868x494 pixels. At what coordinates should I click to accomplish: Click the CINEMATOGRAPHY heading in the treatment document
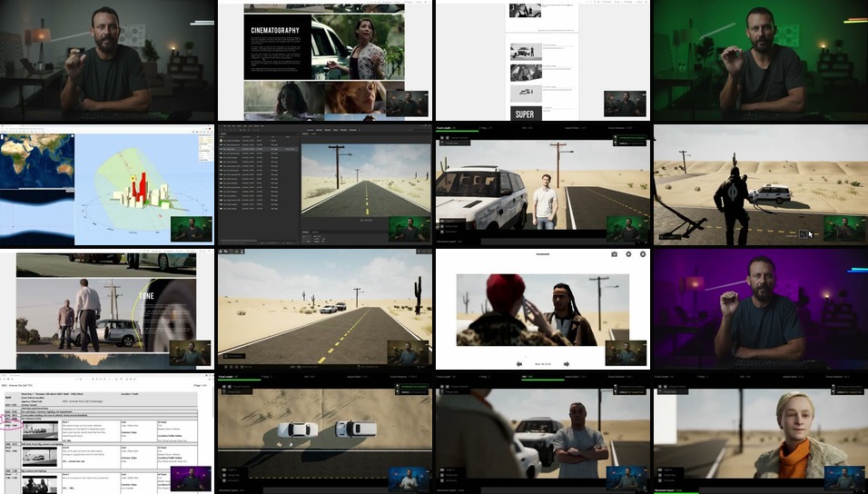tap(275, 31)
